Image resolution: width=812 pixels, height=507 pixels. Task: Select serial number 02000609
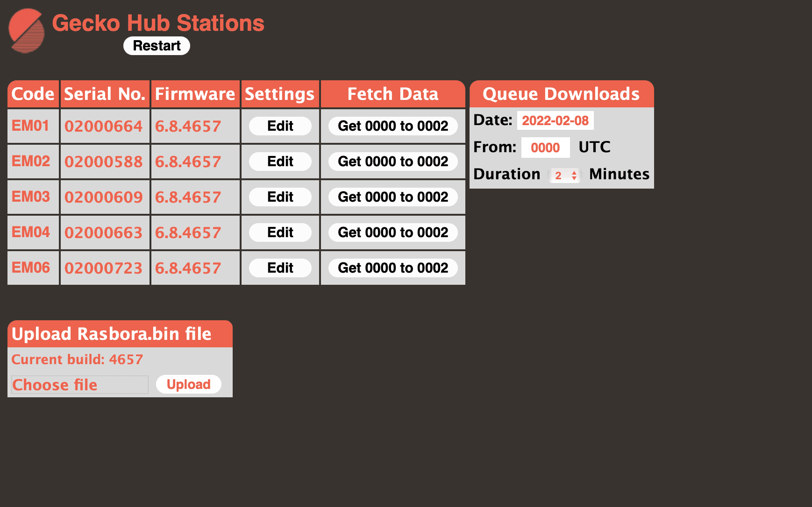104,197
